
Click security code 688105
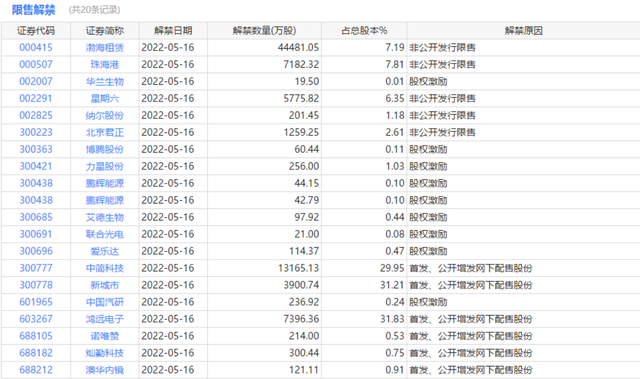point(36,336)
